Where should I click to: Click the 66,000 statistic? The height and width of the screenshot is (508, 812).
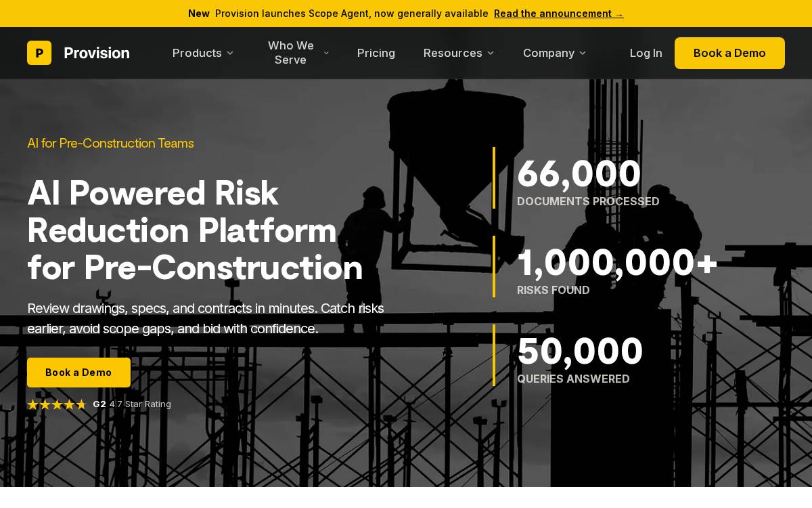point(579,173)
